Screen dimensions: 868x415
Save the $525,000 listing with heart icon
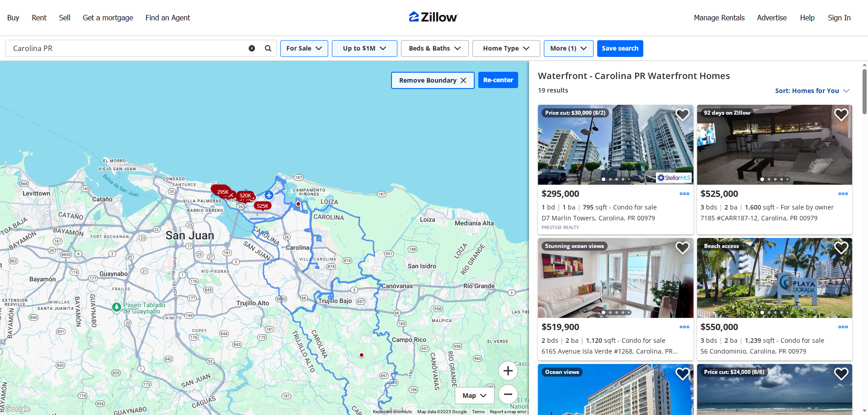click(841, 115)
